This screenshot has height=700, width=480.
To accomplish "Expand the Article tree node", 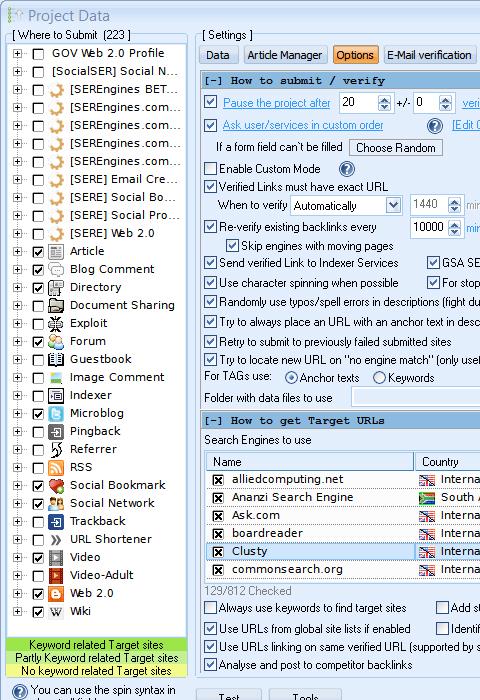I will coord(17,252).
